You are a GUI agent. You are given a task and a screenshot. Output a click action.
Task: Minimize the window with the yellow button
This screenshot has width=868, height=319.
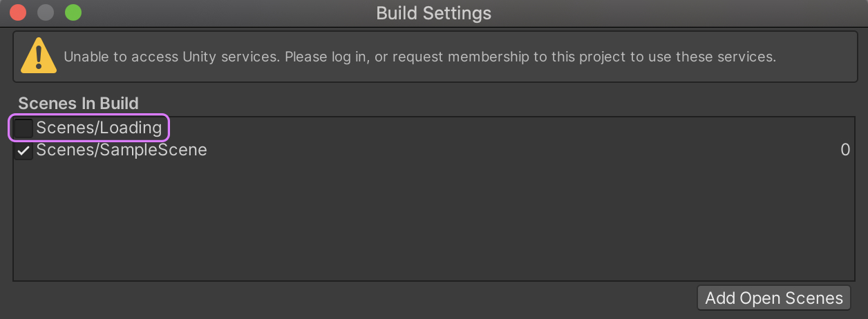(46, 12)
